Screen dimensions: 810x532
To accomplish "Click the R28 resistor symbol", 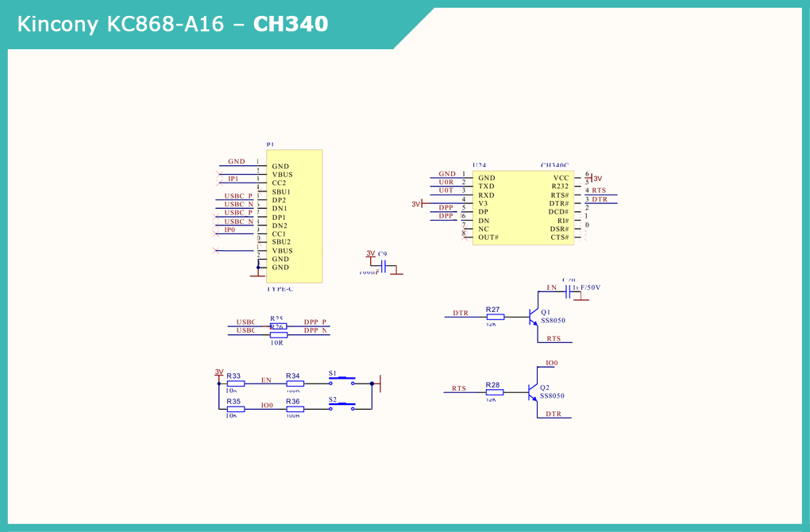I will click(495, 392).
